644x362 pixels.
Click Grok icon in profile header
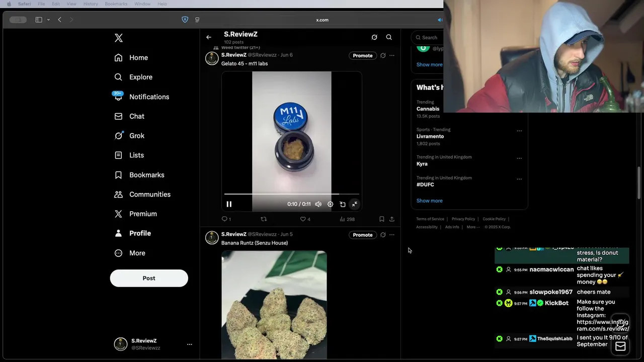click(374, 37)
